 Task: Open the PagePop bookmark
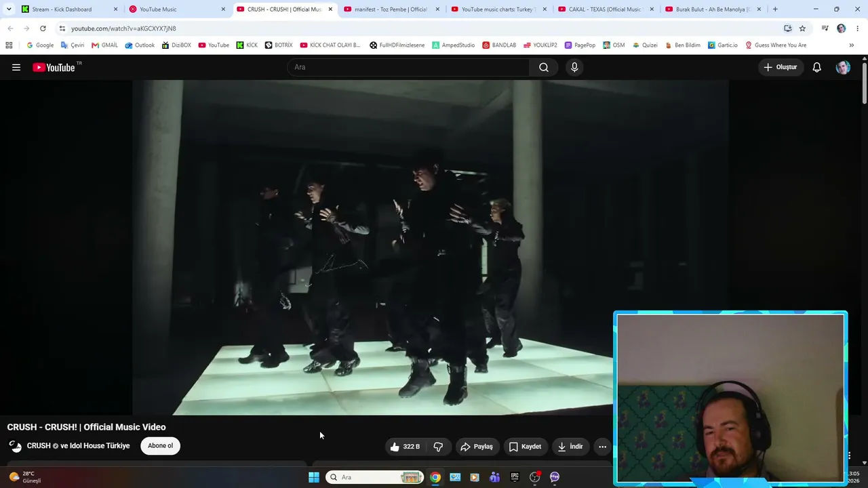pyautogui.click(x=580, y=45)
